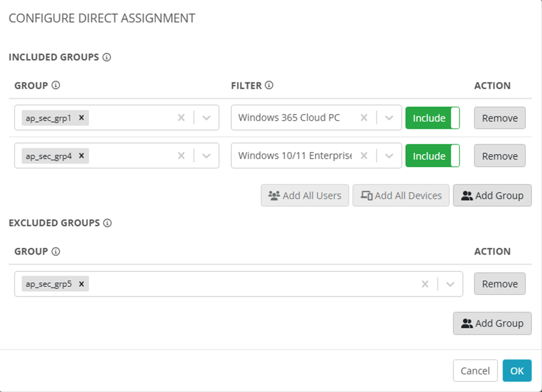542x392 pixels.
Task: Remove the ap_sec_grp4 tag using its x
Action: pyautogui.click(x=81, y=156)
